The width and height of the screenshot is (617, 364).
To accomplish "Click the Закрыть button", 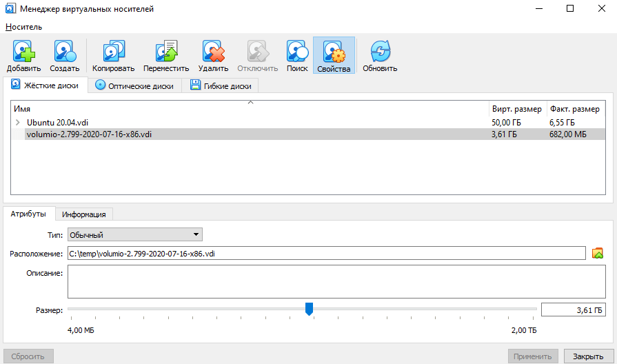I will (x=588, y=356).
